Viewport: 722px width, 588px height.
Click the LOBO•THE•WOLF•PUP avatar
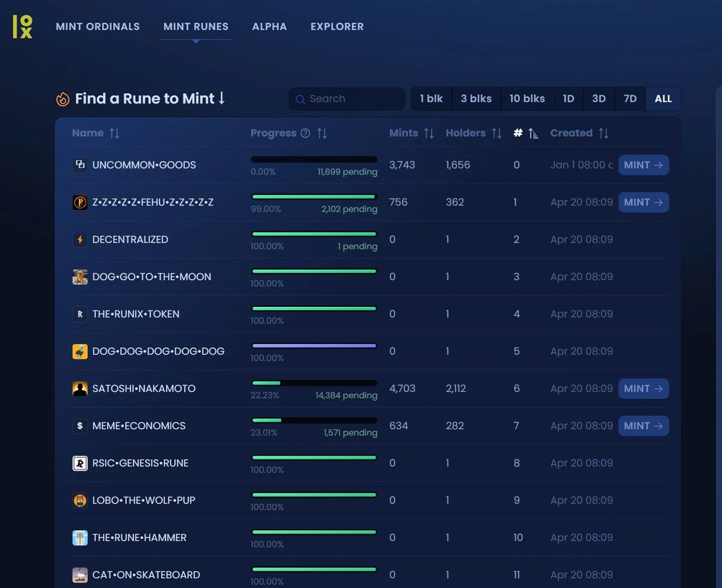click(80, 501)
